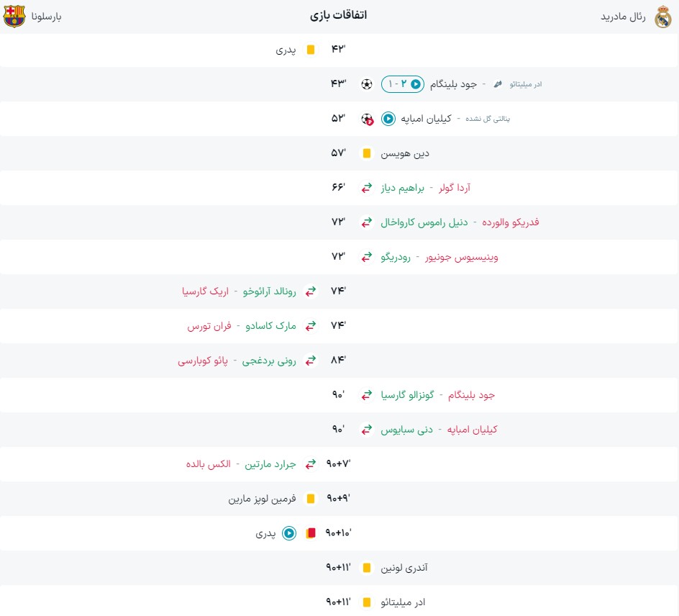Play the missed Mbappé penalty video
Screen dimensions: 679x616
click(388, 119)
